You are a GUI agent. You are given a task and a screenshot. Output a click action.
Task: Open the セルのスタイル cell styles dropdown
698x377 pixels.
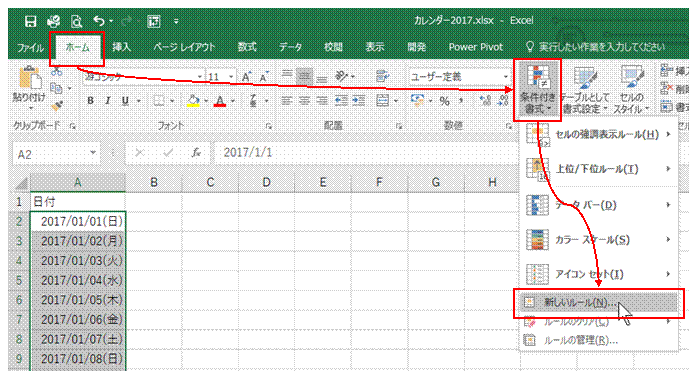point(631,90)
